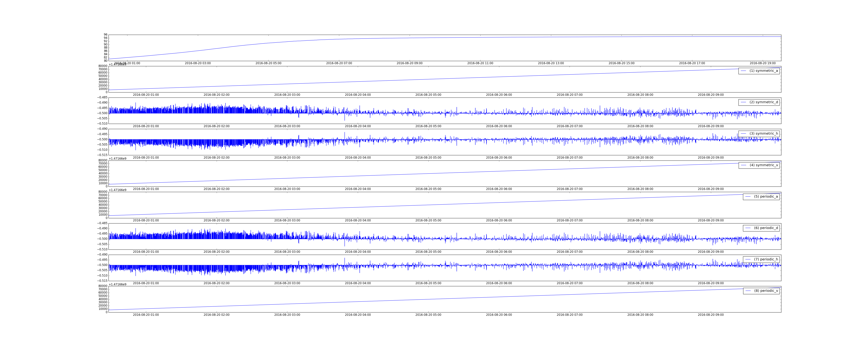Screen dimensions: 868x347
Task: Click the 2016-08-20 11:00 tick label on top plot
Action: (480, 63)
